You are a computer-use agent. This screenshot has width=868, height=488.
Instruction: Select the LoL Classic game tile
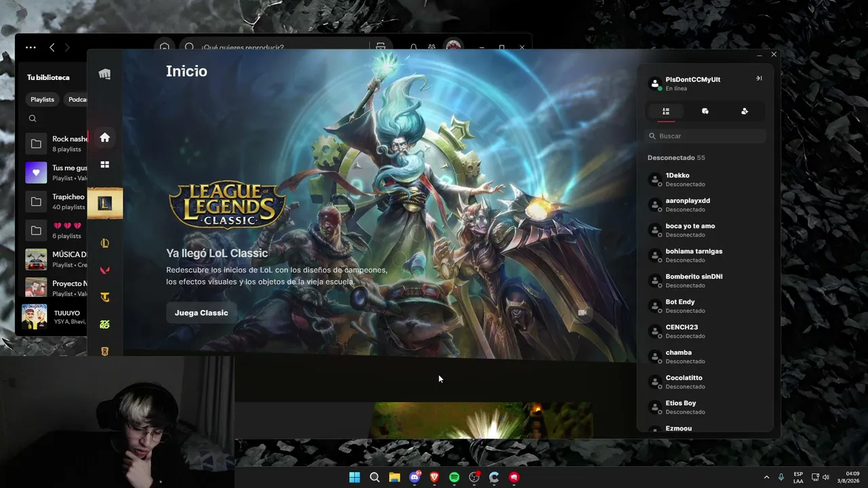(105, 203)
